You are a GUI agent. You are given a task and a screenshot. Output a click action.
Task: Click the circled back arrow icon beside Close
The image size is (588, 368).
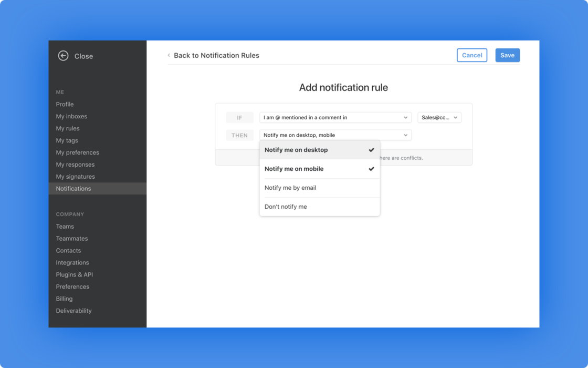point(63,56)
